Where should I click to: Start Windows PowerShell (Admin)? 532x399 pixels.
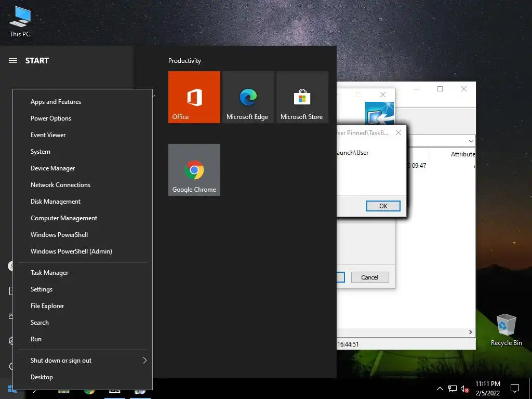(83, 251)
